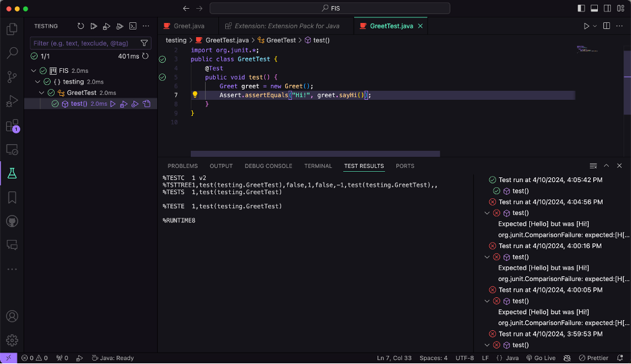Run test() from the tree row
The width and height of the screenshot is (631, 364).
[113, 104]
